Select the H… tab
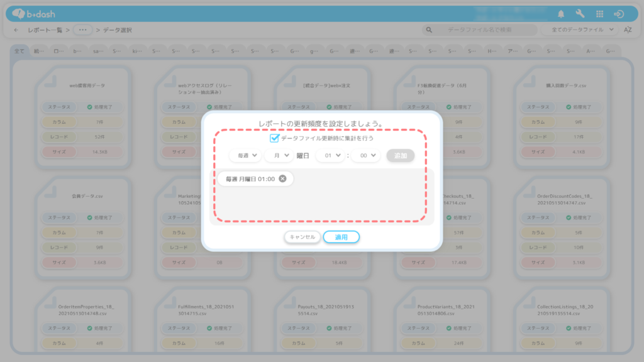644x362 pixels. 492,52
